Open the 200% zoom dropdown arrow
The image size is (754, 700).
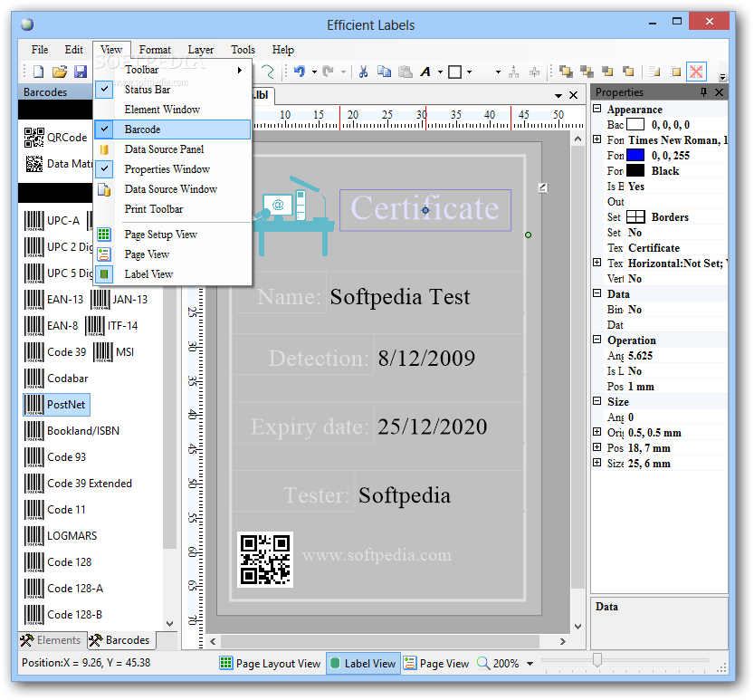[x=530, y=664]
